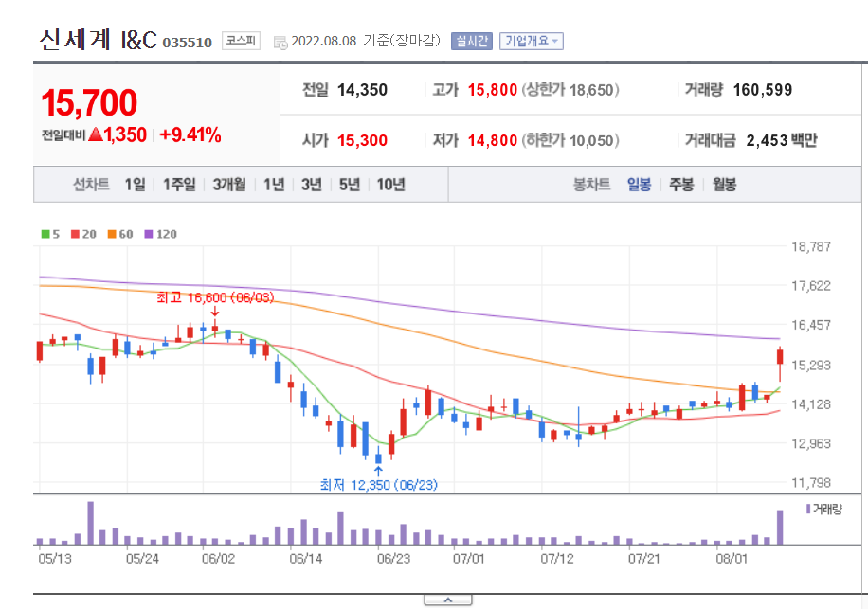Click the red up-triangle next to 1,350
Viewport: 868px width, 609px height.
coord(95,134)
